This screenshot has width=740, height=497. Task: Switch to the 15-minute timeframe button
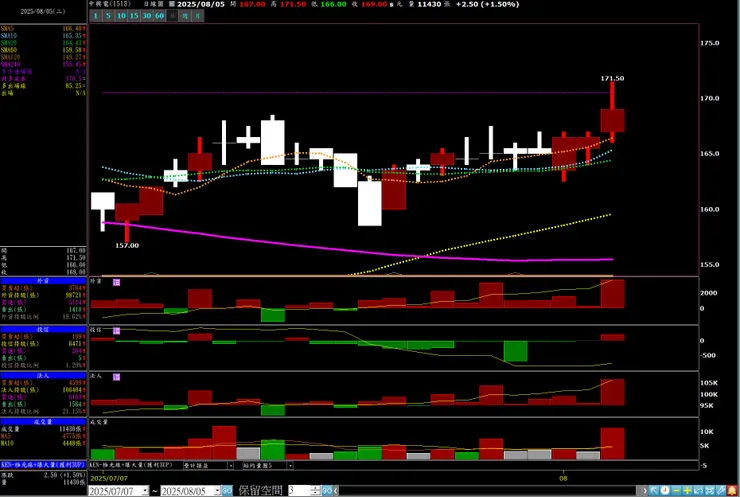[134, 16]
